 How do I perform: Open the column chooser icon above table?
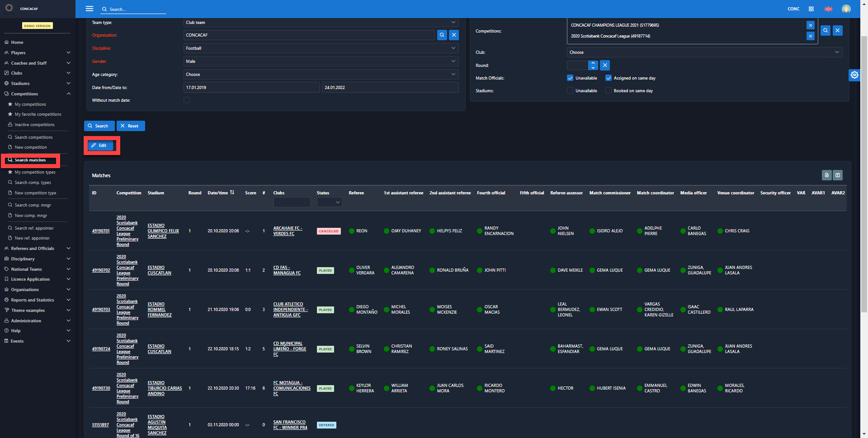click(838, 175)
